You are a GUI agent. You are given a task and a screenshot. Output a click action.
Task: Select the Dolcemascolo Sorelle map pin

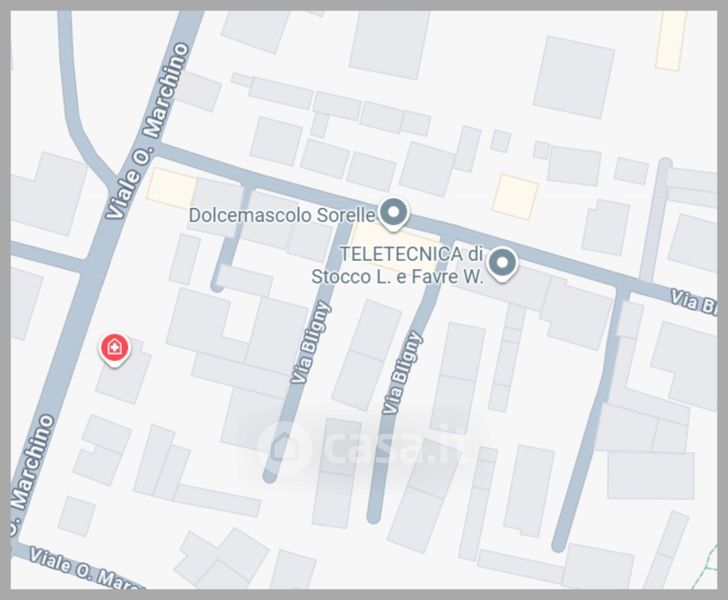pyautogui.click(x=393, y=214)
